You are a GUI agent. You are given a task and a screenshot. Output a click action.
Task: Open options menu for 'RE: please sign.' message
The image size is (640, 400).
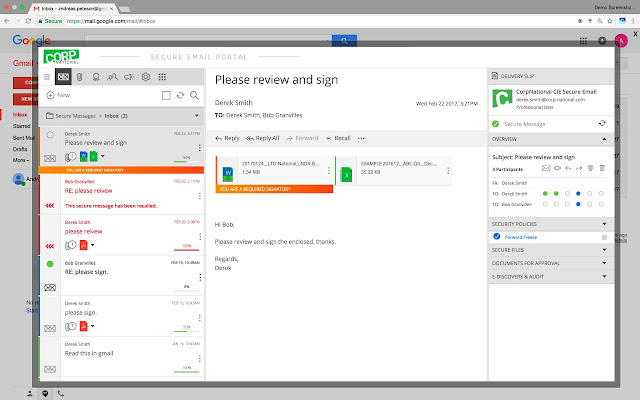tap(200, 277)
